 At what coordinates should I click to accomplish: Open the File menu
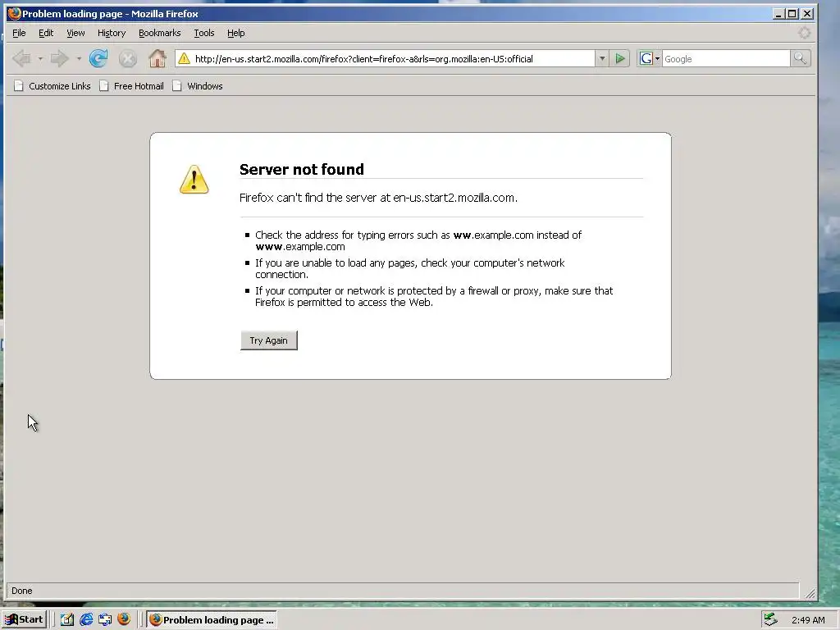tap(19, 33)
